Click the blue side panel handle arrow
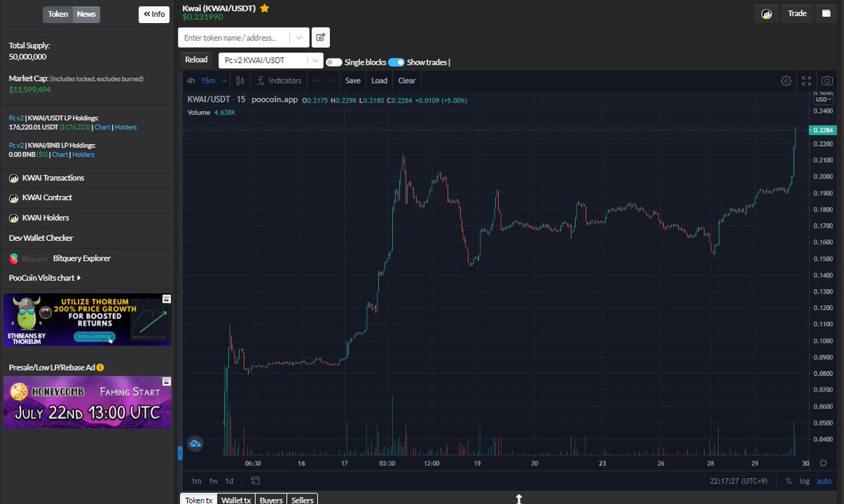This screenshot has height=504, width=844. click(180, 454)
